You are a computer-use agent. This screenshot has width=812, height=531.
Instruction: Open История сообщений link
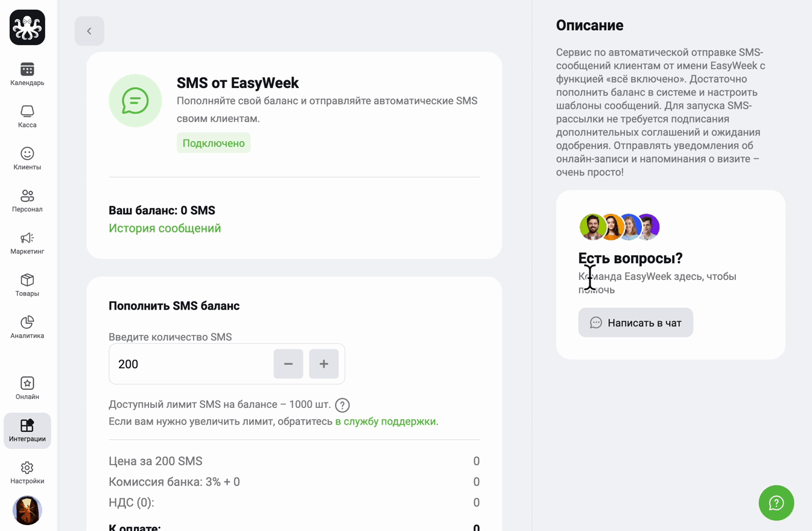[x=165, y=228]
